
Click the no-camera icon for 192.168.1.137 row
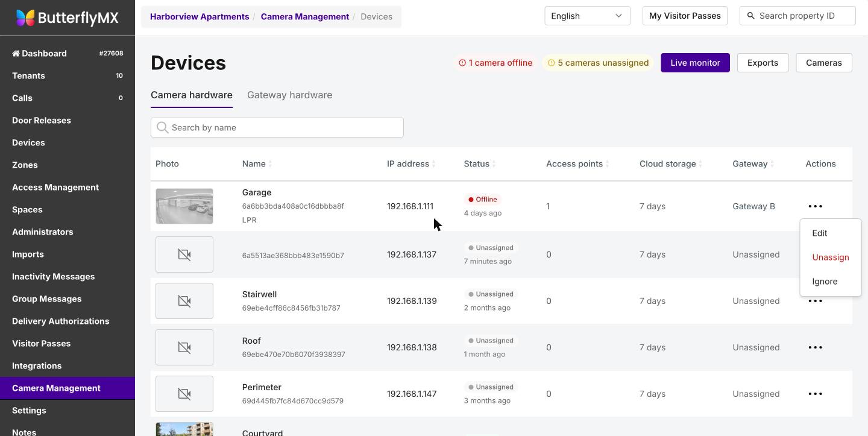pyautogui.click(x=184, y=254)
